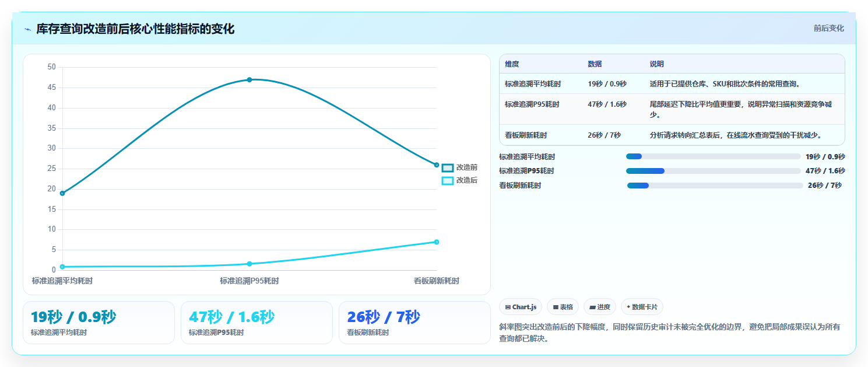Open the 26秒 / 7秒 data card
868x367 pixels.
click(414, 323)
